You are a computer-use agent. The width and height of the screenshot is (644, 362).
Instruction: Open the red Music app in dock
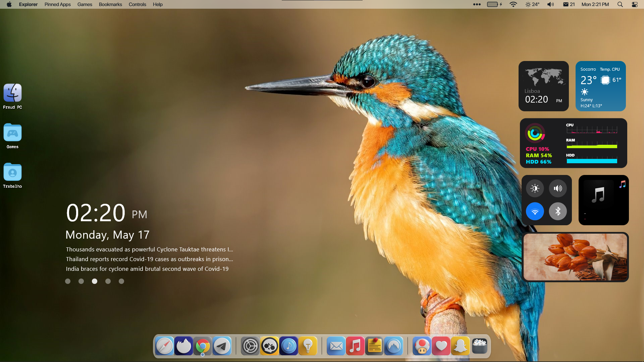click(x=355, y=346)
